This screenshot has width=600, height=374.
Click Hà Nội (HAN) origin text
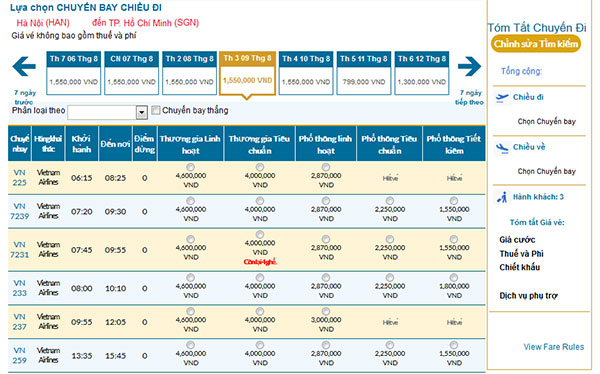[43, 23]
